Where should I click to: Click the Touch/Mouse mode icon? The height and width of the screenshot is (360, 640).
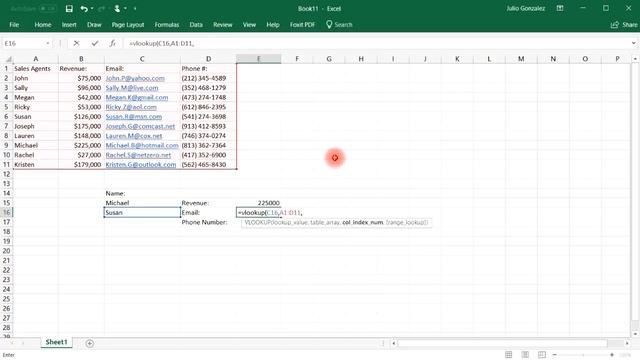[117, 9]
